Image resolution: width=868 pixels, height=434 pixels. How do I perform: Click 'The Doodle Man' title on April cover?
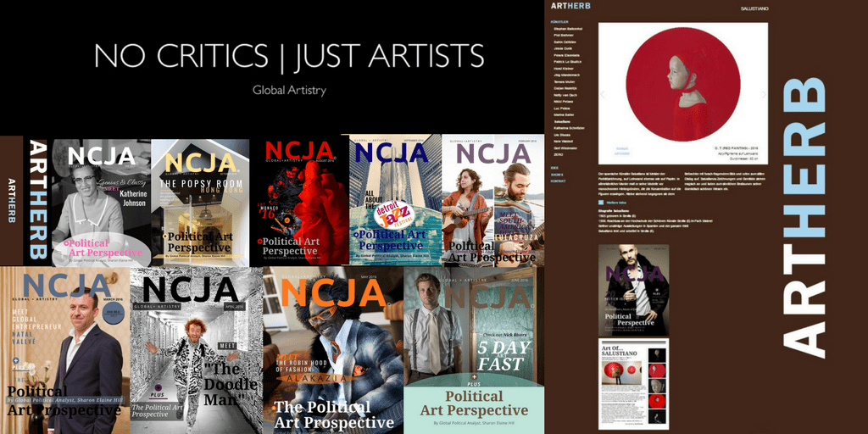click(231, 385)
